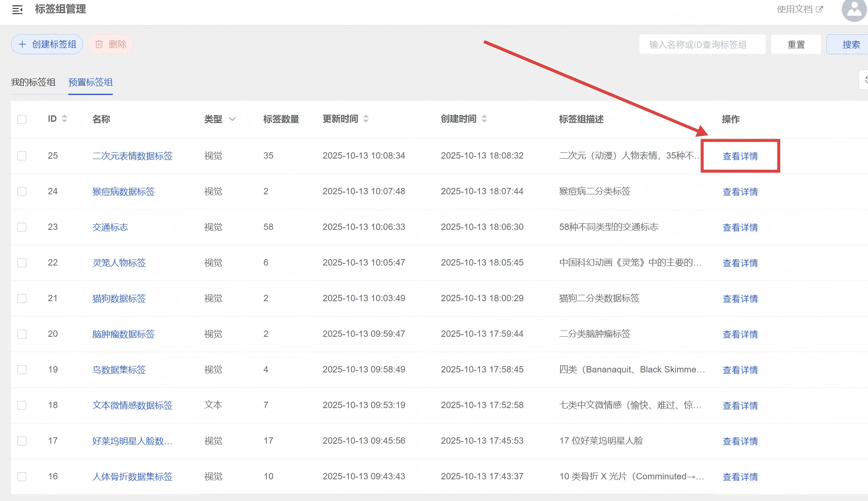Switch to 我的标签组 tab
Screen dimensions: 868x501
coord(33,82)
